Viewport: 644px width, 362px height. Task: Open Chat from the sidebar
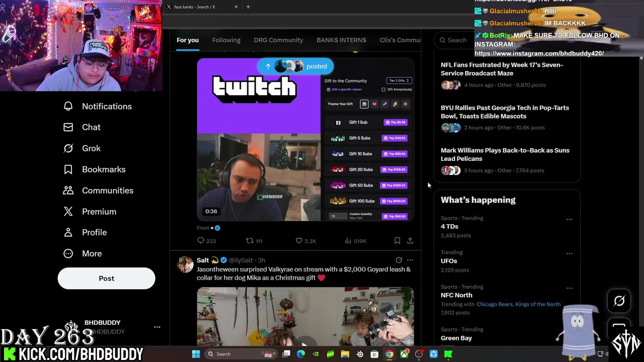[x=82, y=127]
